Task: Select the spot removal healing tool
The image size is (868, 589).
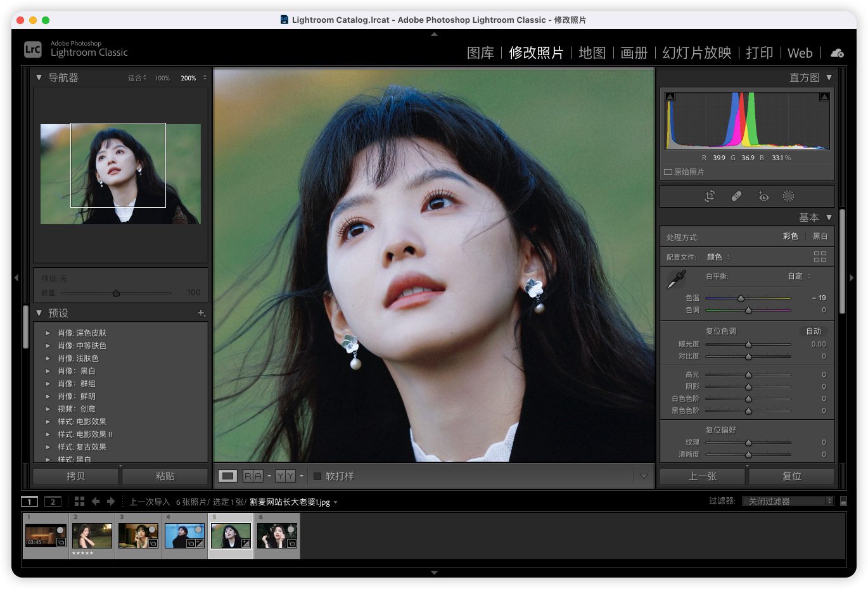Action: [x=736, y=196]
